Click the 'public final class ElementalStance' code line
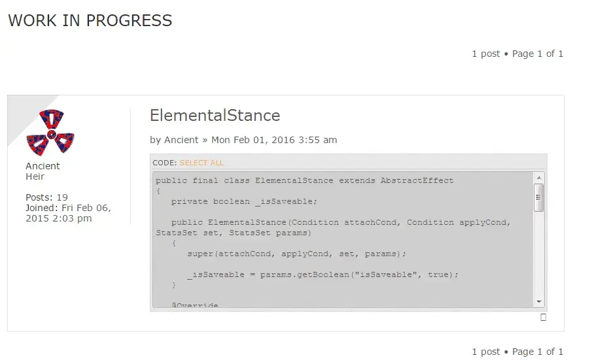Screen dimensions: 590x364 pyautogui.click(x=304, y=180)
